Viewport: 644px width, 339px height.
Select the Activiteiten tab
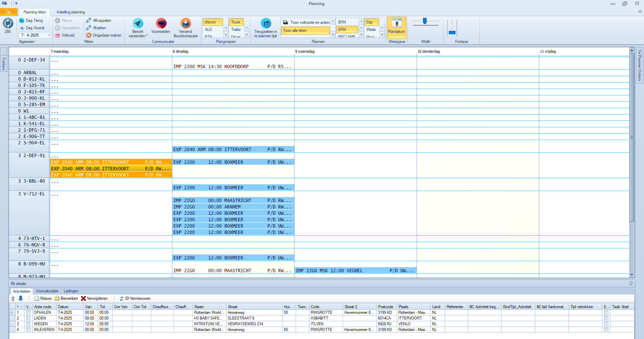22,291
